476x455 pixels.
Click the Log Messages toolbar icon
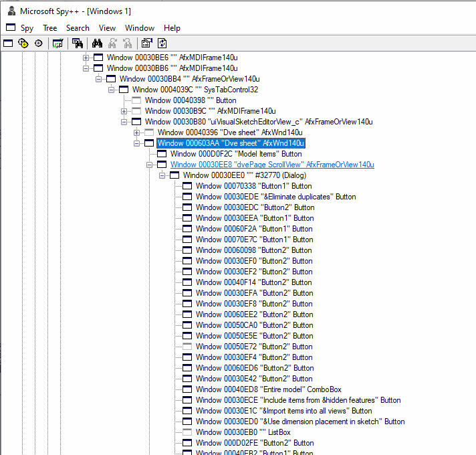click(x=57, y=43)
